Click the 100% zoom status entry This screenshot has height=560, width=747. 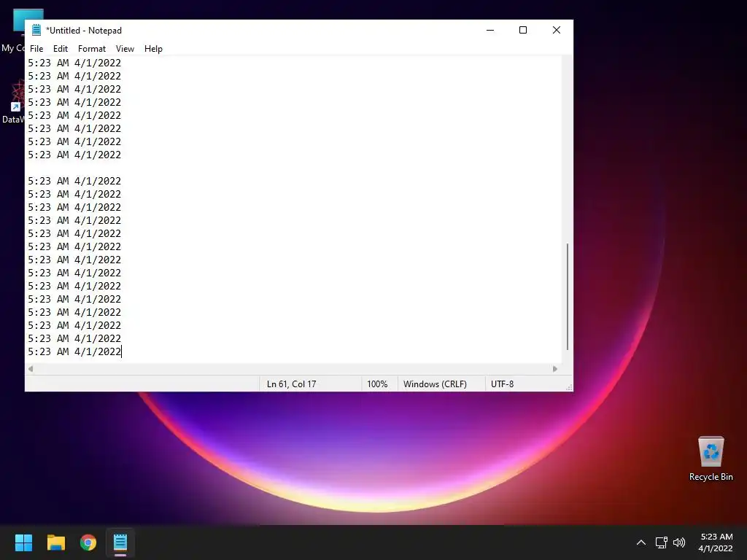[x=377, y=384]
